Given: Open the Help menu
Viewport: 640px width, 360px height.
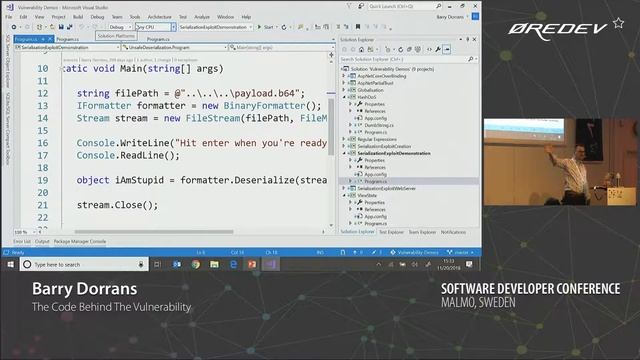Looking at the screenshot, I should click(246, 17).
